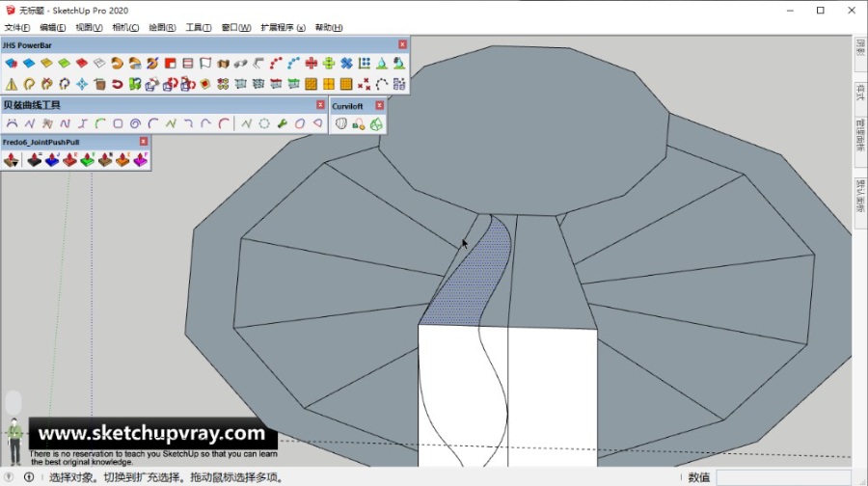Click the Curviloft green skinning icon

tap(376, 124)
